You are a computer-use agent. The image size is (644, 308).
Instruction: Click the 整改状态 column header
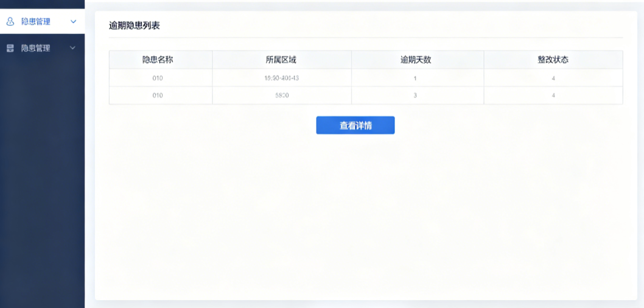coord(553,60)
